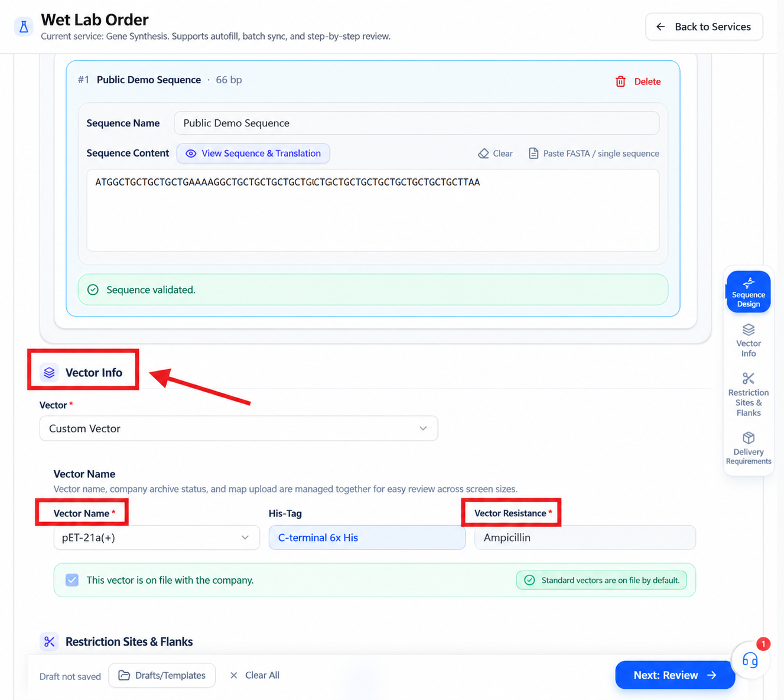
Task: Click the green check icon in Sequence validated
Action: [93, 290]
